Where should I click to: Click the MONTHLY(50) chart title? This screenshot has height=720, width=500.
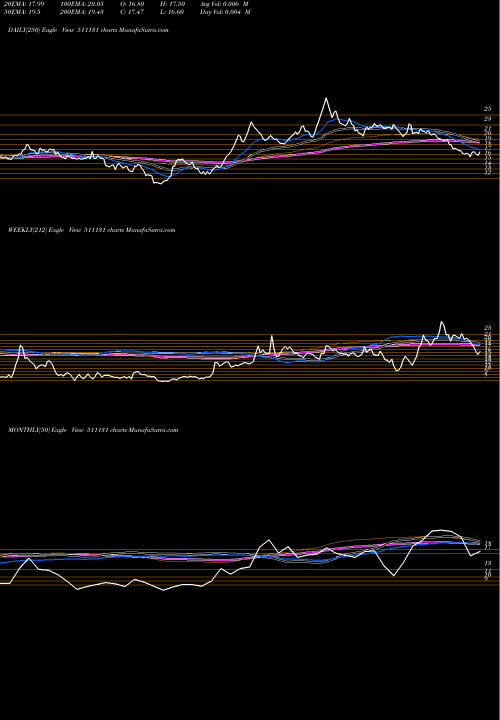[93, 430]
